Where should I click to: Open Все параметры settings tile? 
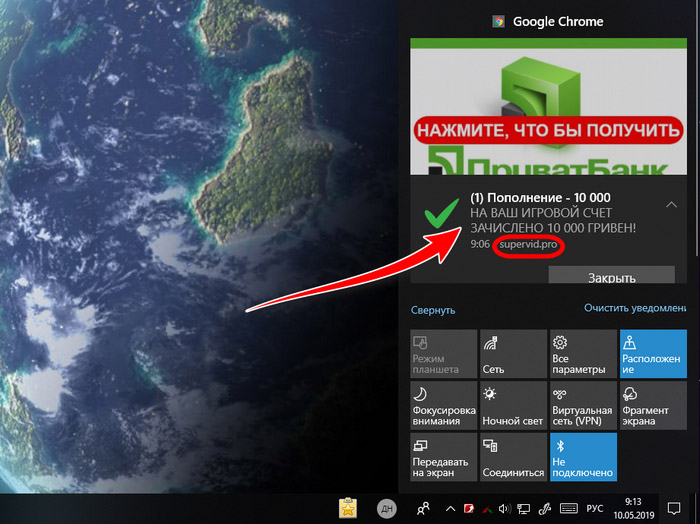pyautogui.click(x=583, y=354)
